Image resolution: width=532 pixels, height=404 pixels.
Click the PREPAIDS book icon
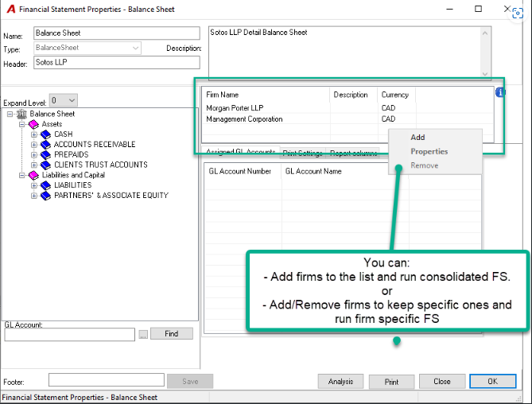[x=45, y=155]
